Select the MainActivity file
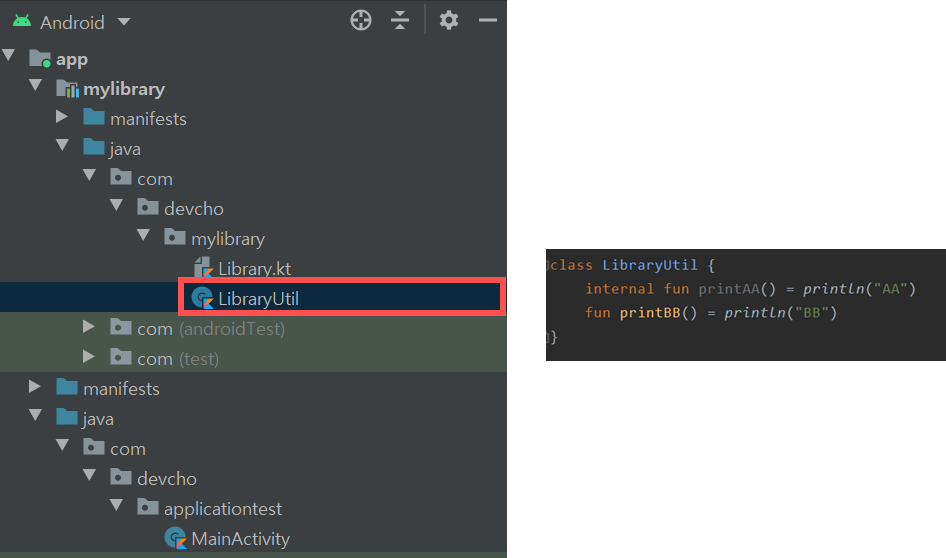 [241, 539]
